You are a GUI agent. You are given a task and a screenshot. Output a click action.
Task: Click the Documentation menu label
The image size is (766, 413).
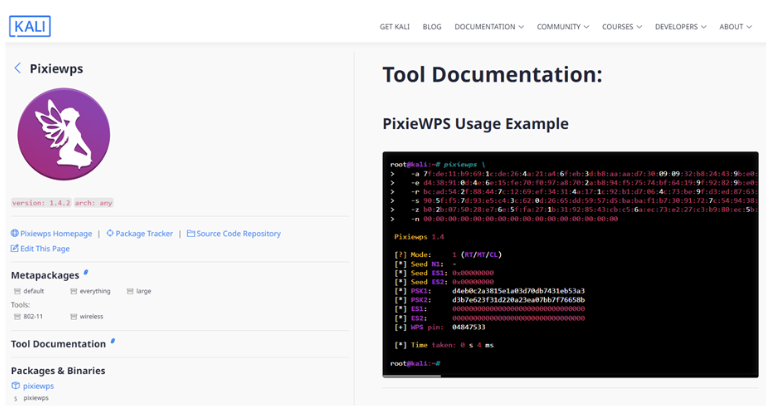click(485, 27)
